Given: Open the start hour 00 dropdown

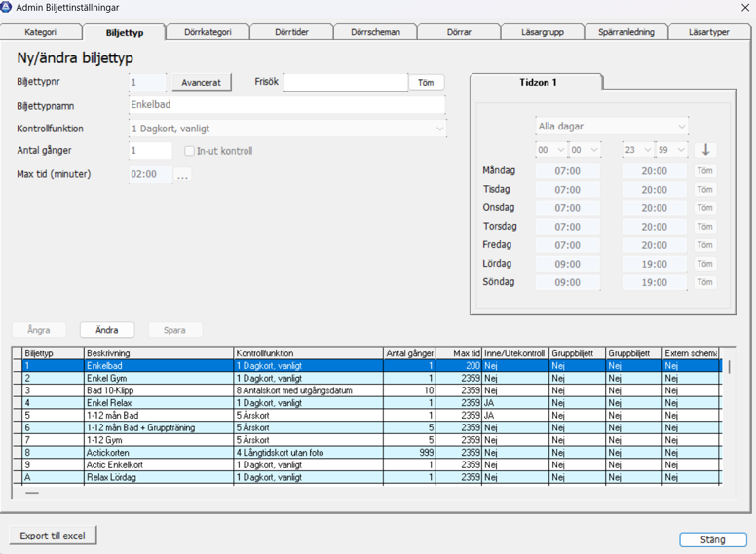Looking at the screenshot, I should [550, 150].
